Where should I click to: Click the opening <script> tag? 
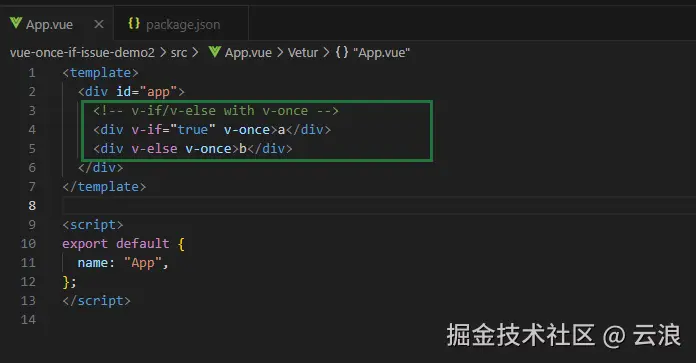point(93,225)
